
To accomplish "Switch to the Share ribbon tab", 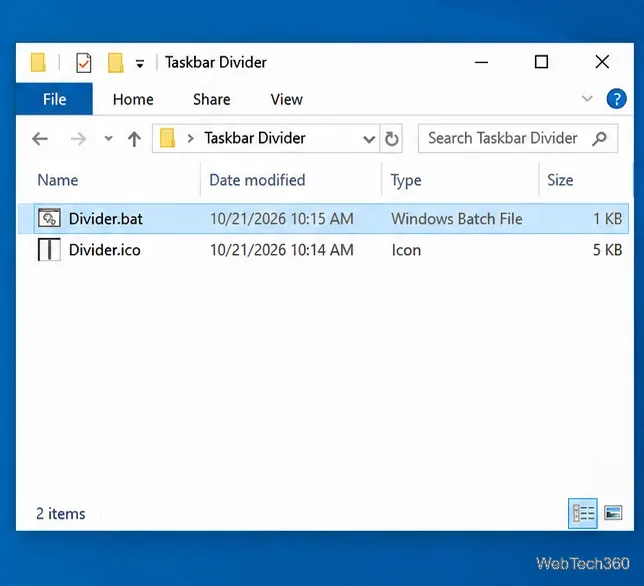I will pyautogui.click(x=212, y=99).
